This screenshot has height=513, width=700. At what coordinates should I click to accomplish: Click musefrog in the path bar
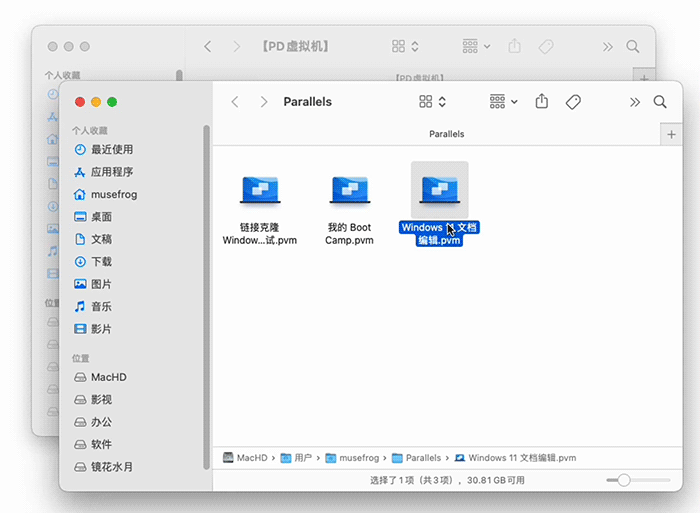point(352,458)
